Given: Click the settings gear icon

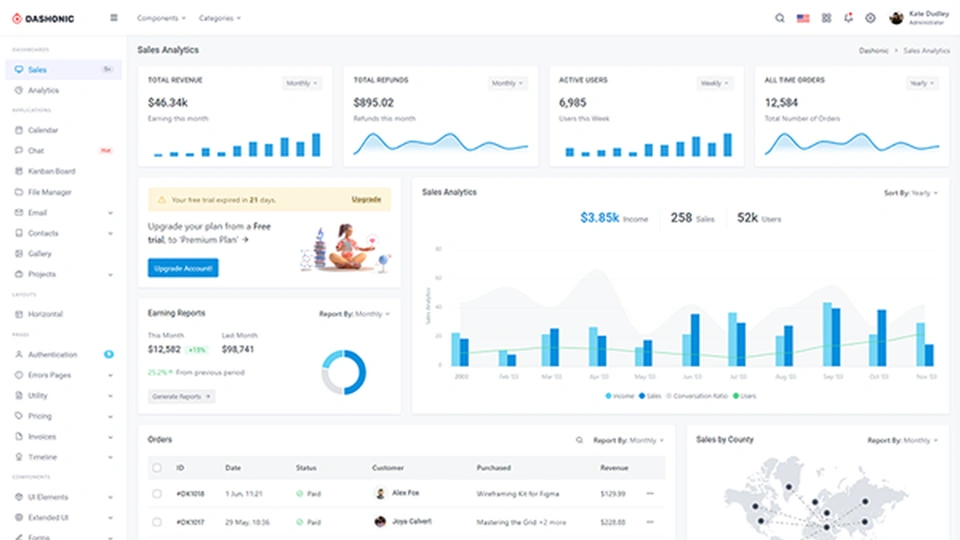Looking at the screenshot, I should pyautogui.click(x=870, y=18).
